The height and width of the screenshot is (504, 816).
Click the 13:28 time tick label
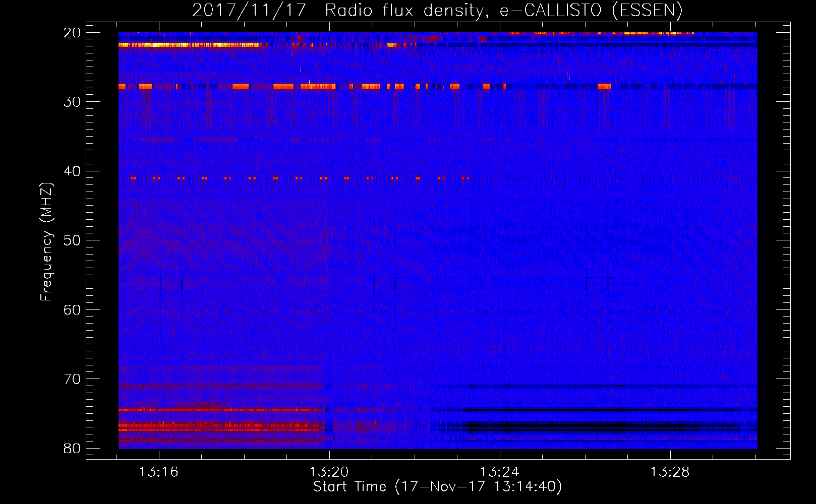click(670, 472)
